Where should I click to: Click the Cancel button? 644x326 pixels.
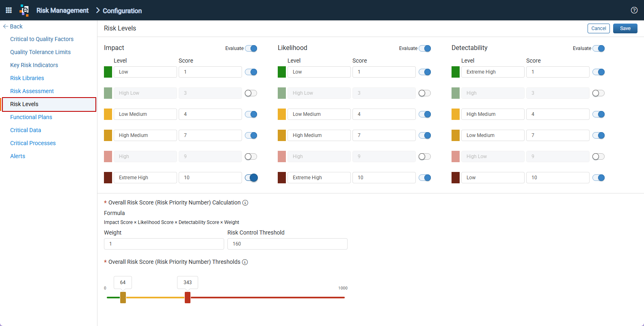599,28
